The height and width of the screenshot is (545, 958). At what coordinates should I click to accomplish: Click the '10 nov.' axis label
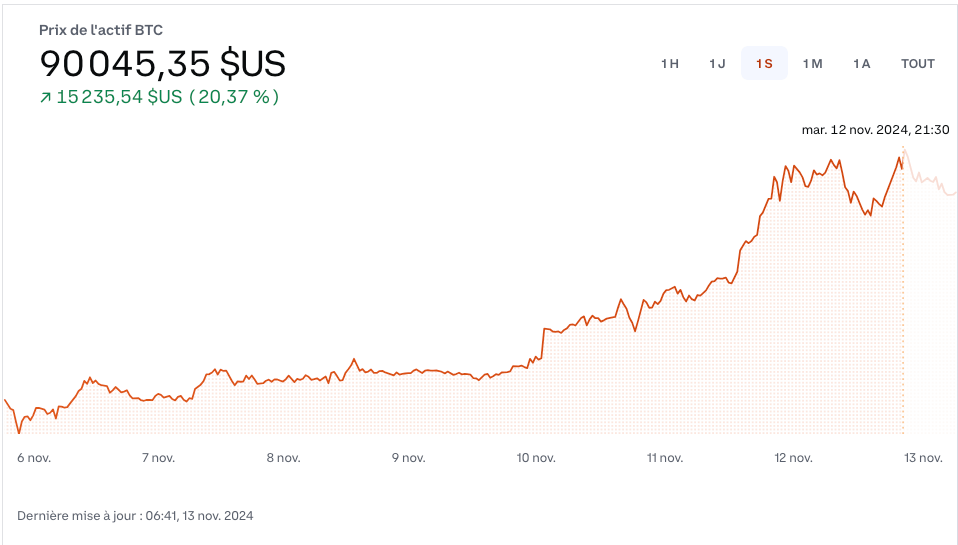pos(536,458)
